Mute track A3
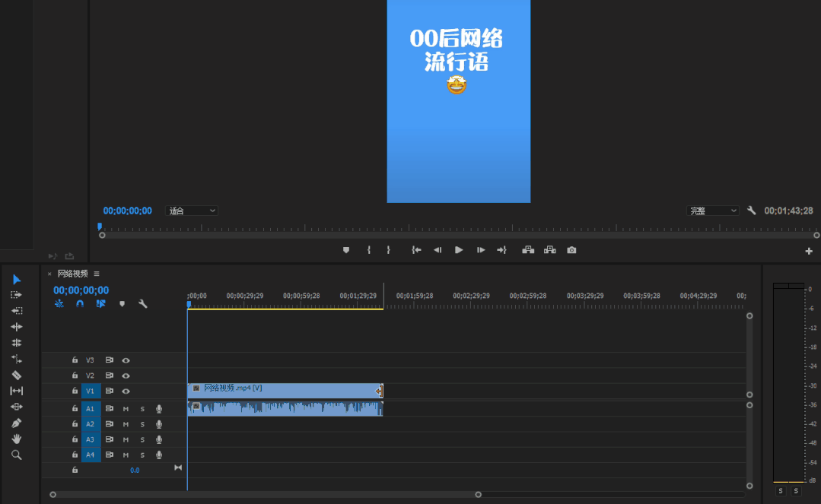 tap(126, 439)
